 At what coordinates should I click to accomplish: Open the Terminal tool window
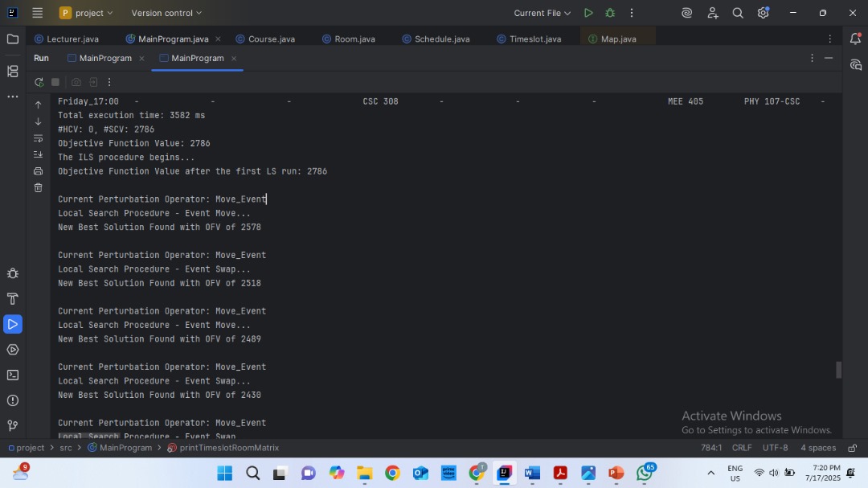pos(12,375)
